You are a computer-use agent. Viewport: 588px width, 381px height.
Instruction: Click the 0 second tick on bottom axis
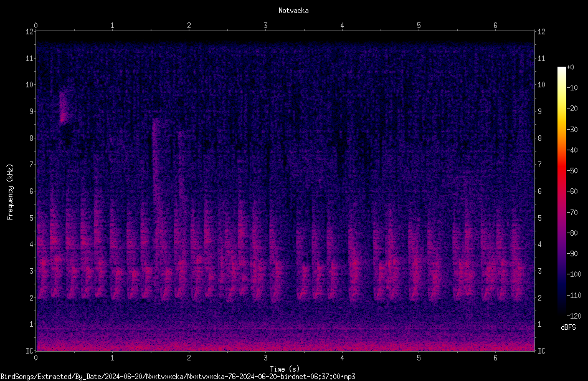coord(36,358)
